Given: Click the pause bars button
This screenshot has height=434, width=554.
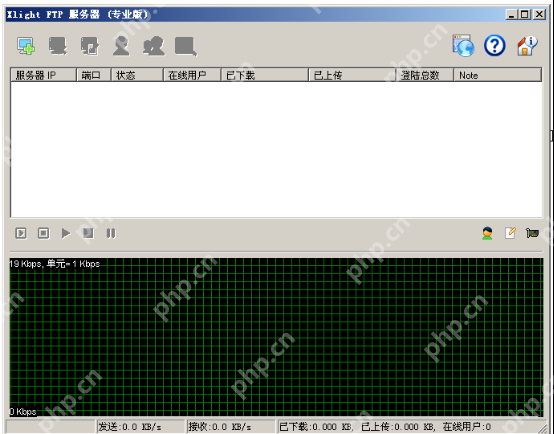Looking at the screenshot, I should 111,233.
